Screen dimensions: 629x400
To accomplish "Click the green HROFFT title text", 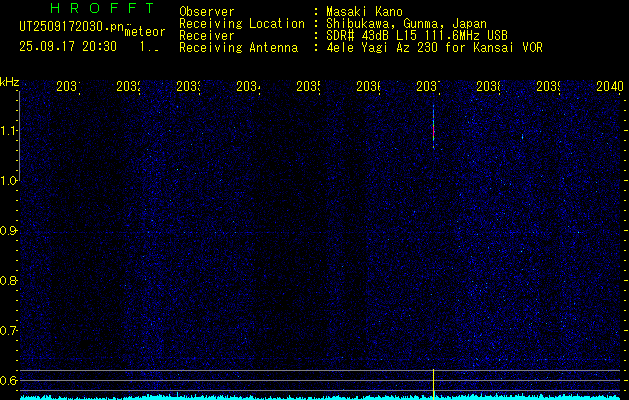I will tap(102, 8).
